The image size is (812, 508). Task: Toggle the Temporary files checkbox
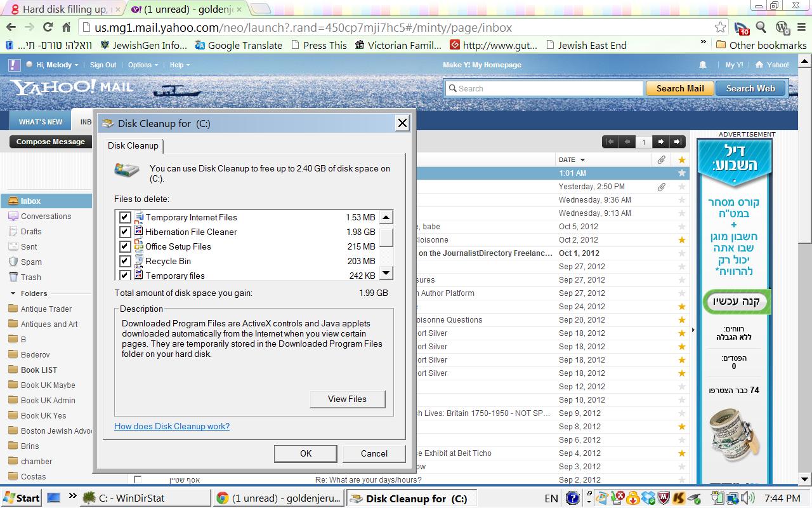(x=125, y=275)
